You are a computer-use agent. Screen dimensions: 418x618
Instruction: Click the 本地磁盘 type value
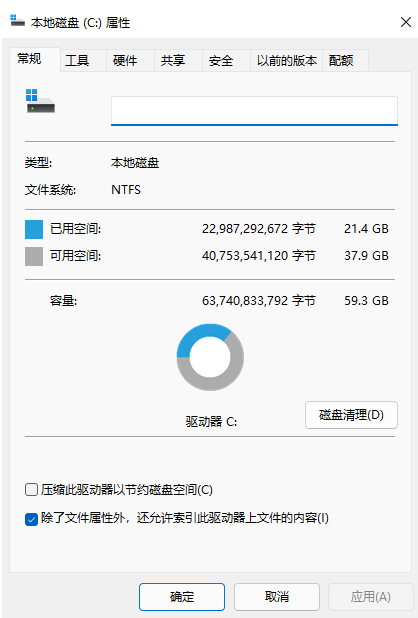pyautogui.click(x=135, y=163)
